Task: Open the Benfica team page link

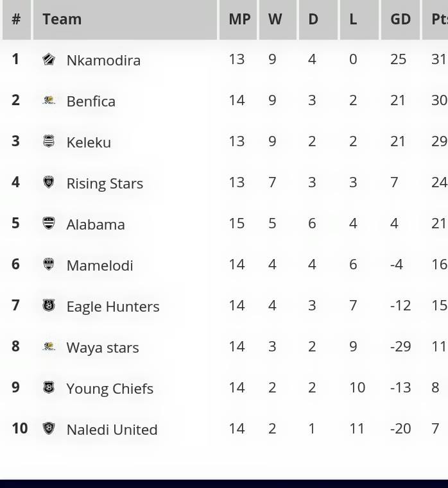Action: 91,101
